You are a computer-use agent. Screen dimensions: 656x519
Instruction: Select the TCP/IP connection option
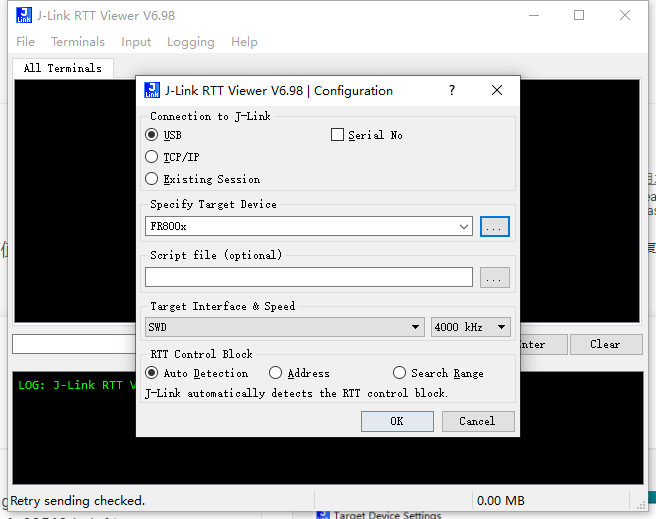[x=151, y=157]
